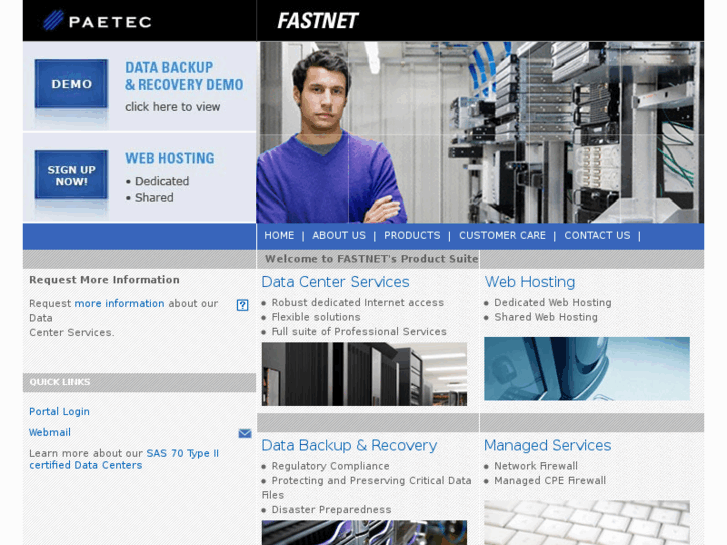Screen dimensions: 727x545
Task: Click 'Dedicated Web Hosting' bullet text
Action: (553, 302)
